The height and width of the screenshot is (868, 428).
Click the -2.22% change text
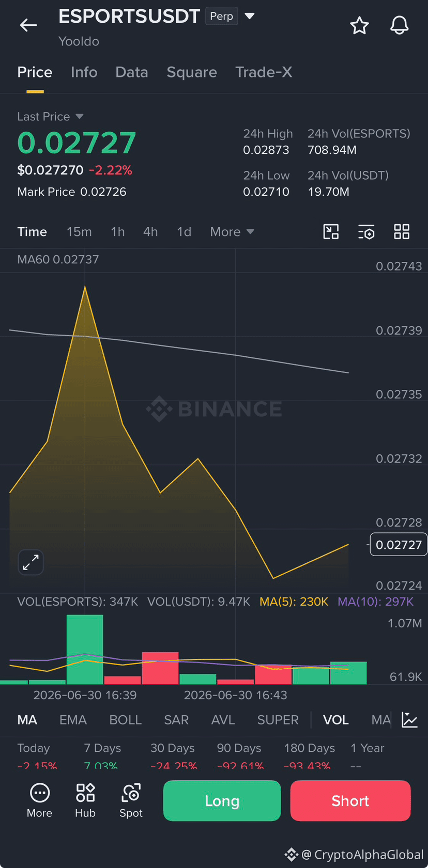pos(111,170)
